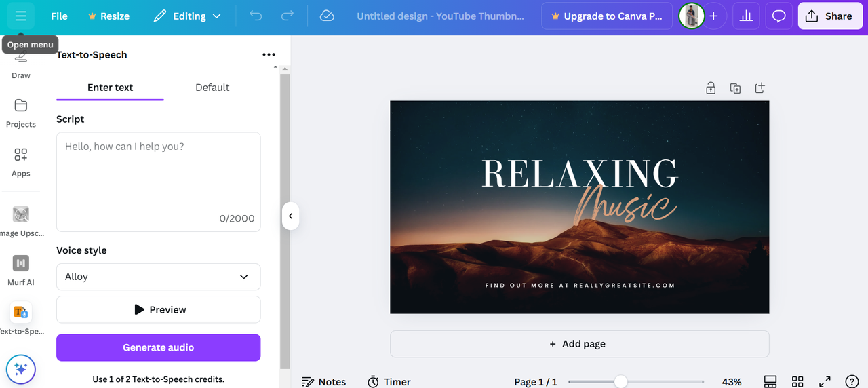Image resolution: width=868 pixels, height=388 pixels.
Task: Click the Page 1 / 1 indicator
Action: 536,382
